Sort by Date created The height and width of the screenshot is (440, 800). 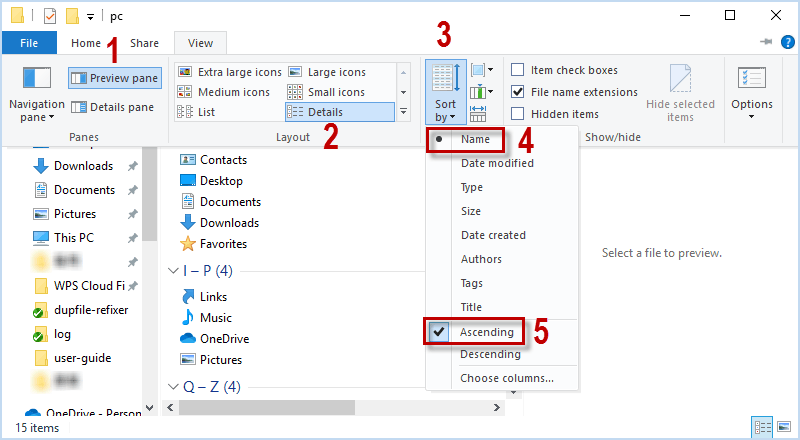[x=493, y=235]
